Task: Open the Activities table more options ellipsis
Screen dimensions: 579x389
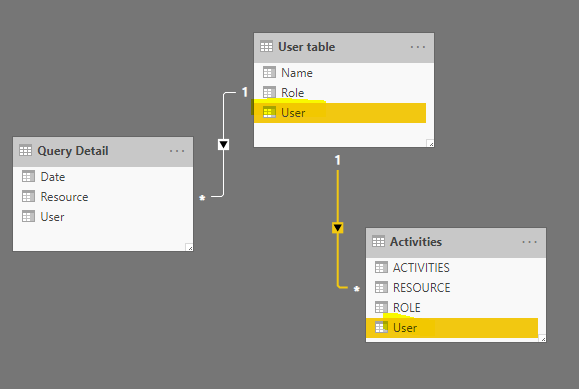Action: tap(530, 242)
